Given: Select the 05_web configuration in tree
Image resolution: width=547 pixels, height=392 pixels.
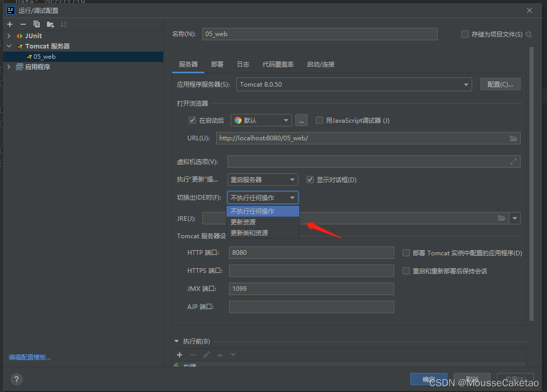Looking at the screenshot, I should 83,57.
